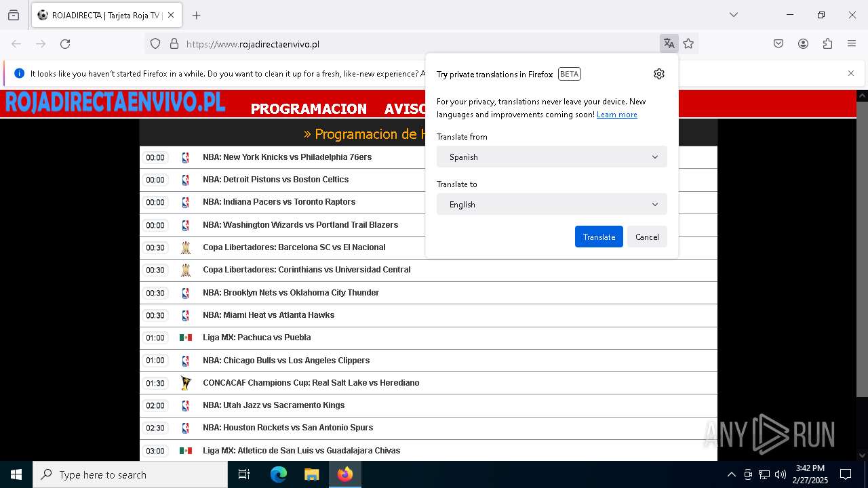Screen dimensions: 868x488
Task: Bookmark this page with star icon
Action: [x=688, y=44]
